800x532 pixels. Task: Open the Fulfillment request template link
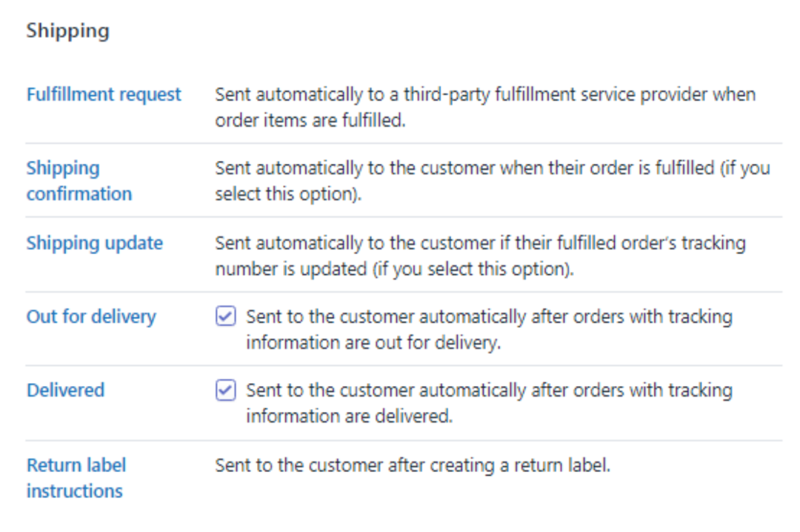(x=104, y=95)
